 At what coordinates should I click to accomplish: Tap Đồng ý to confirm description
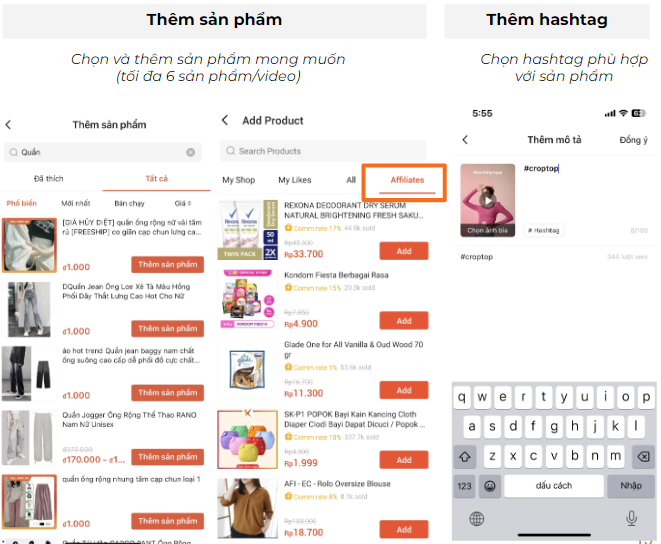(x=632, y=140)
